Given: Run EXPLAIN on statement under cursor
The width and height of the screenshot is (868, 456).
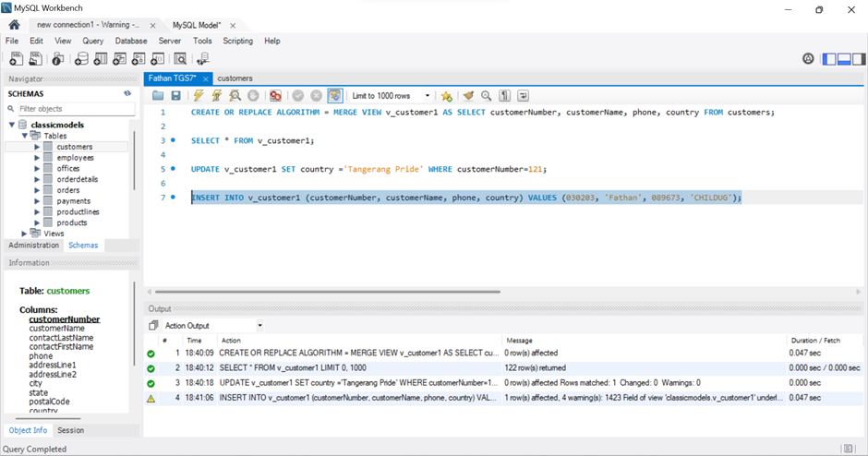Looking at the screenshot, I should coord(235,96).
